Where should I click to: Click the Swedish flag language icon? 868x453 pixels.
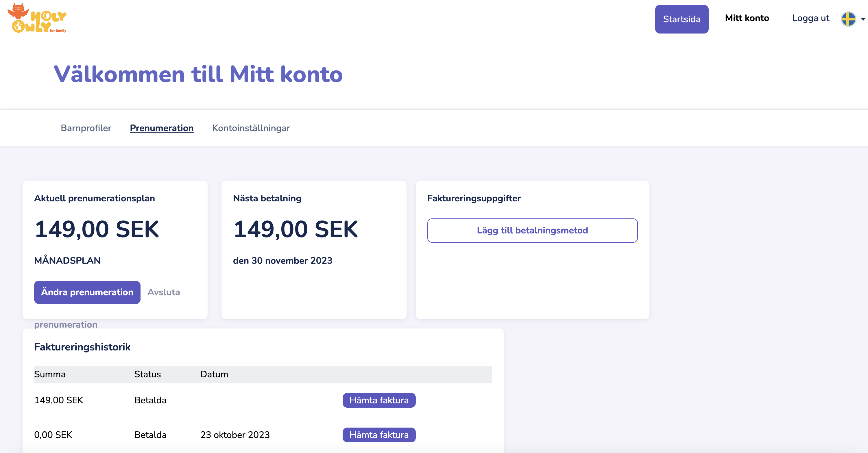(848, 19)
